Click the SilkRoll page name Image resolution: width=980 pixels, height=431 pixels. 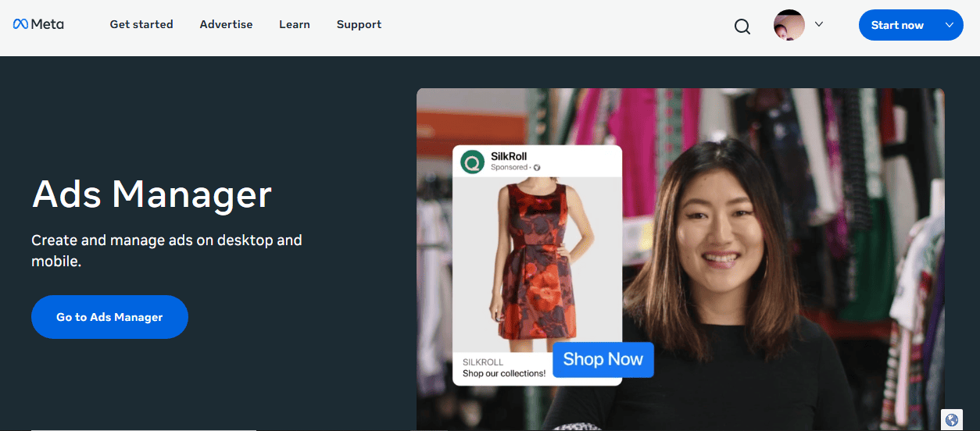point(509,157)
